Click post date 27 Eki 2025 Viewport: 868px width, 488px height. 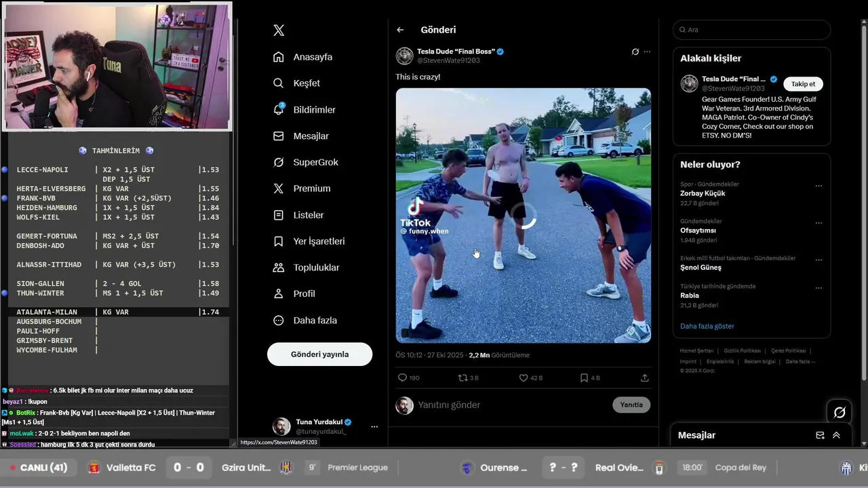coord(444,355)
